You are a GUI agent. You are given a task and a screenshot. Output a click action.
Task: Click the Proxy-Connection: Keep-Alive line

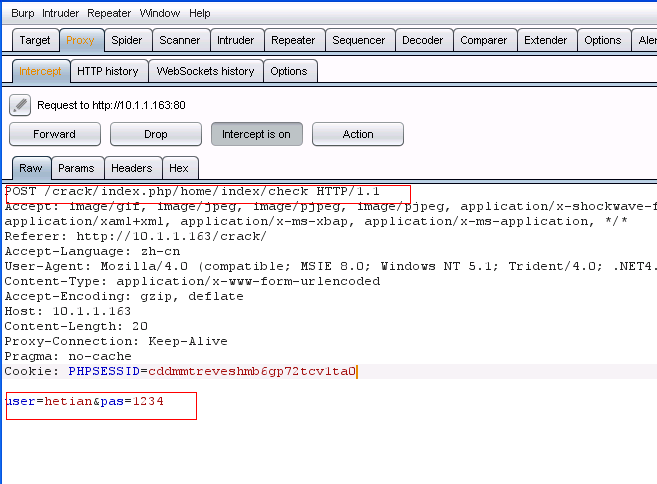pyautogui.click(x=116, y=342)
